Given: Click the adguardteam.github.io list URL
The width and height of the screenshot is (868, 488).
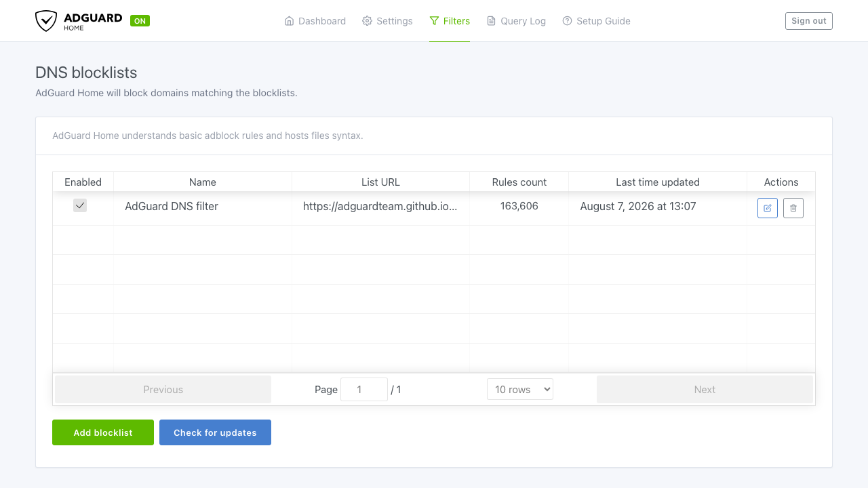Looking at the screenshot, I should pyautogui.click(x=380, y=206).
